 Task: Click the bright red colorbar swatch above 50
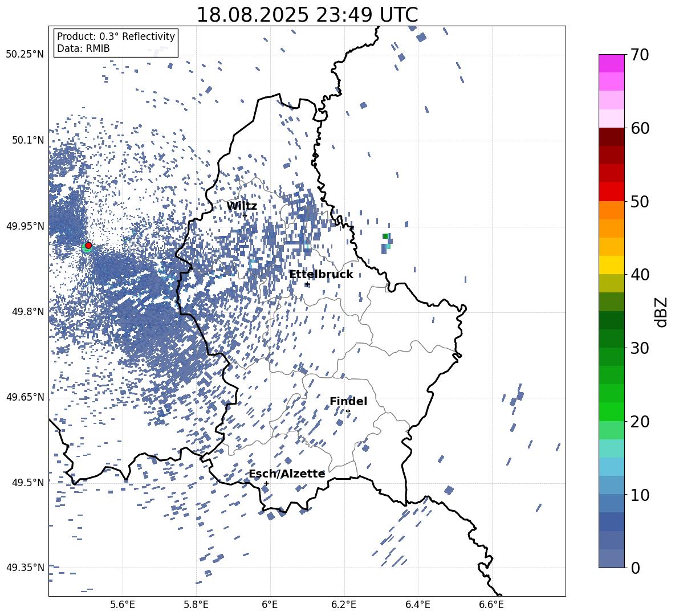(x=611, y=192)
